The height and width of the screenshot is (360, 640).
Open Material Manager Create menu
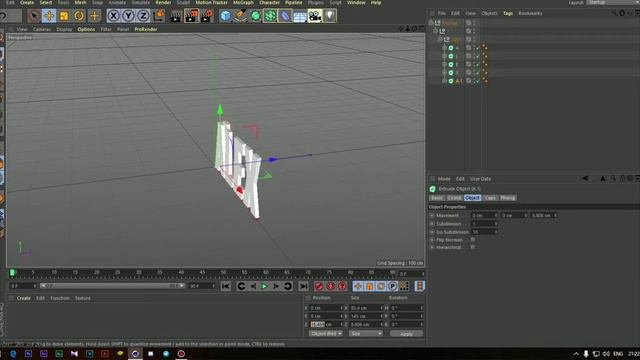[24, 298]
